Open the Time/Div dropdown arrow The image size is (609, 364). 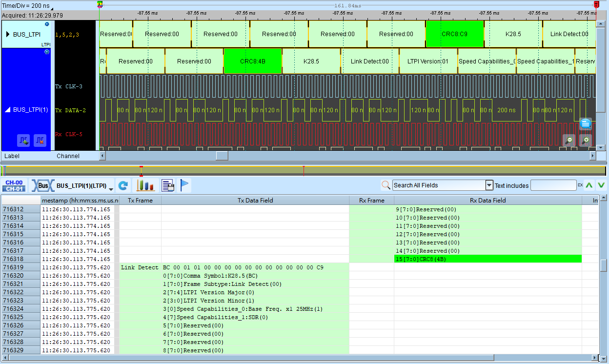pos(52,8)
